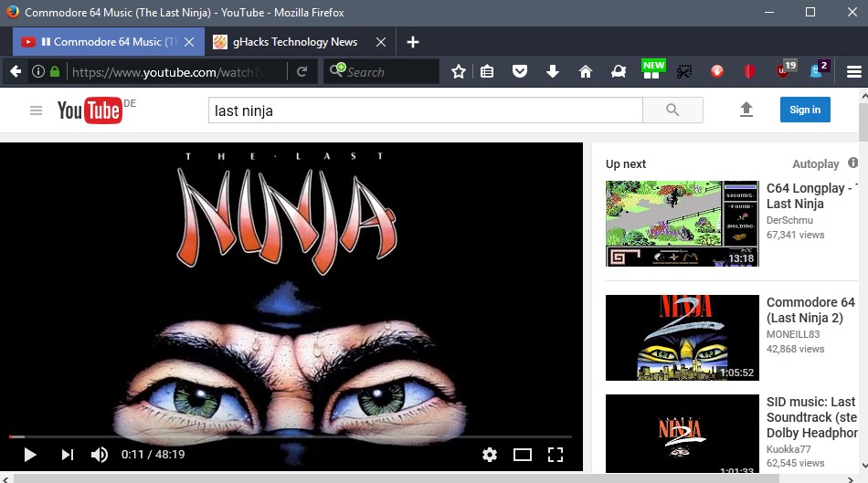Bookmark this page with the star icon
868x483 pixels.
click(x=459, y=71)
